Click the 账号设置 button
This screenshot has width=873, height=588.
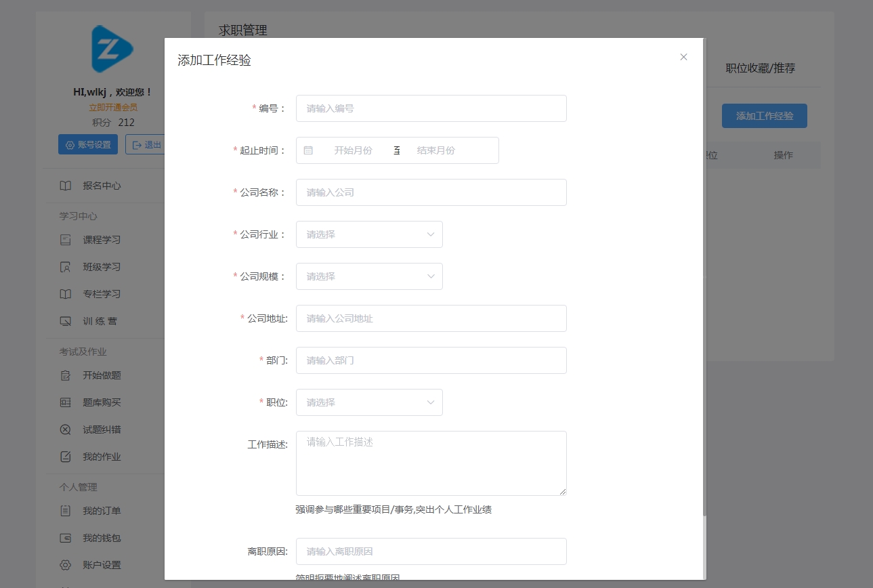point(88,144)
